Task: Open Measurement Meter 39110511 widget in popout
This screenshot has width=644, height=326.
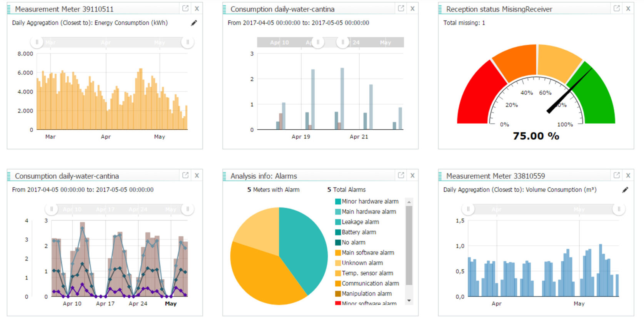Action: click(x=185, y=8)
